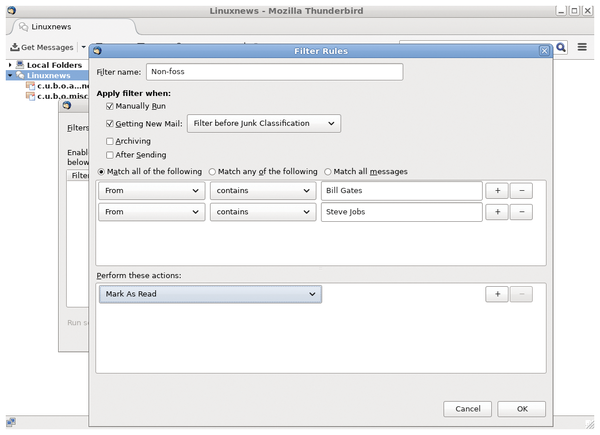This screenshot has width=600, height=435.
Task: Uncheck the Manually Run checkbox
Action: pos(110,105)
